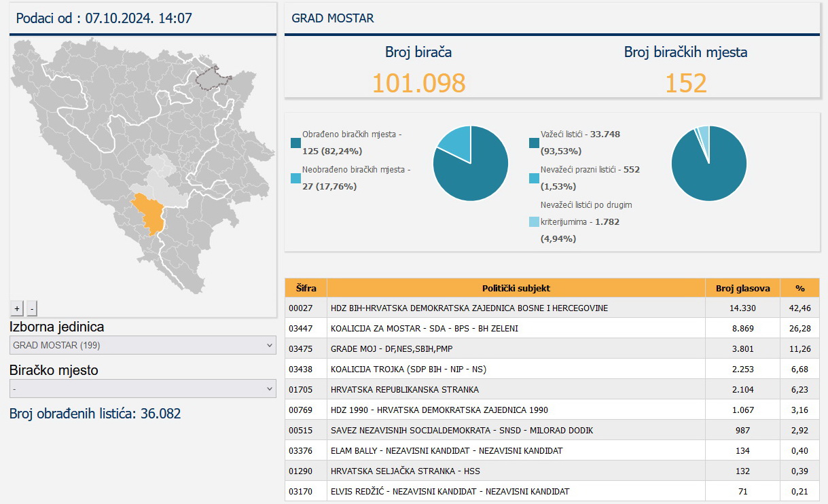Click dark teal swatch for Obrađeno biračkih mjesta

295,143
